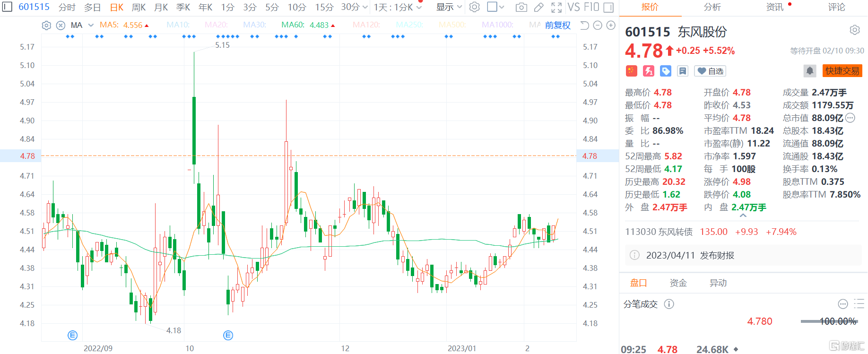Switch tick trades to list view icon
Viewport: 868px width, 354px height.
point(859,304)
